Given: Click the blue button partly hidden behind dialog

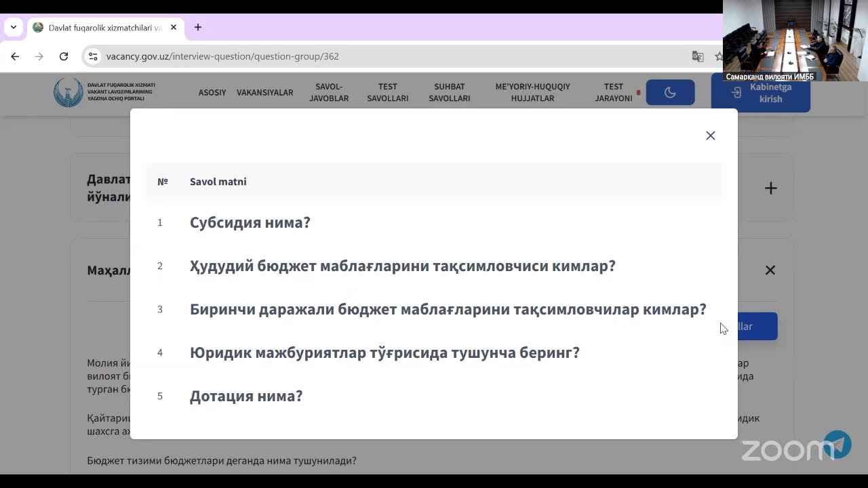Looking at the screenshot, I should click(x=757, y=327).
